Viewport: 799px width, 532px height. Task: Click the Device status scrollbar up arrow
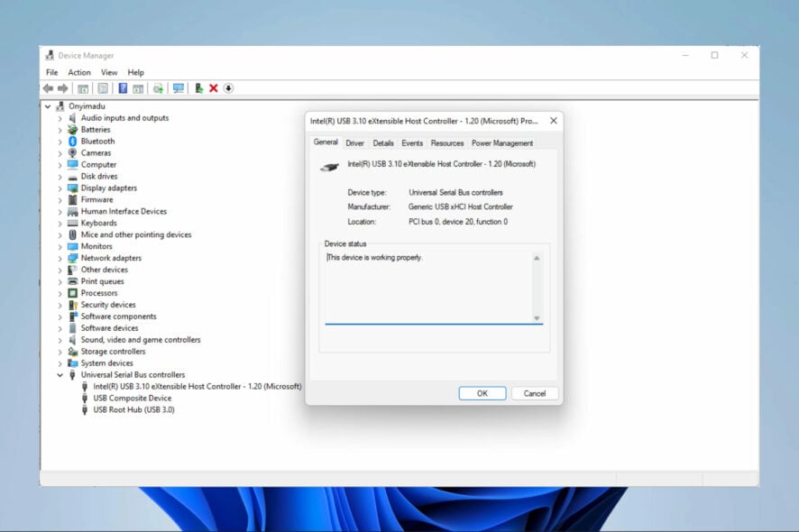coord(537,259)
